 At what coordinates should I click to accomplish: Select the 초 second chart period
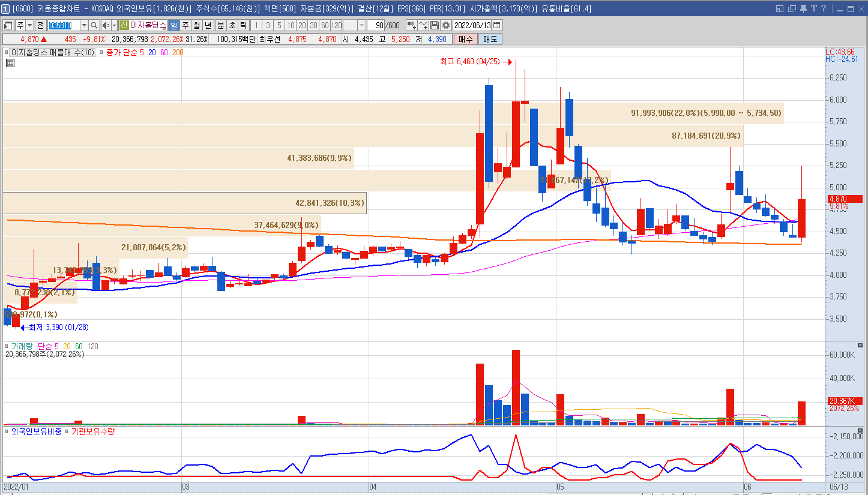click(232, 25)
